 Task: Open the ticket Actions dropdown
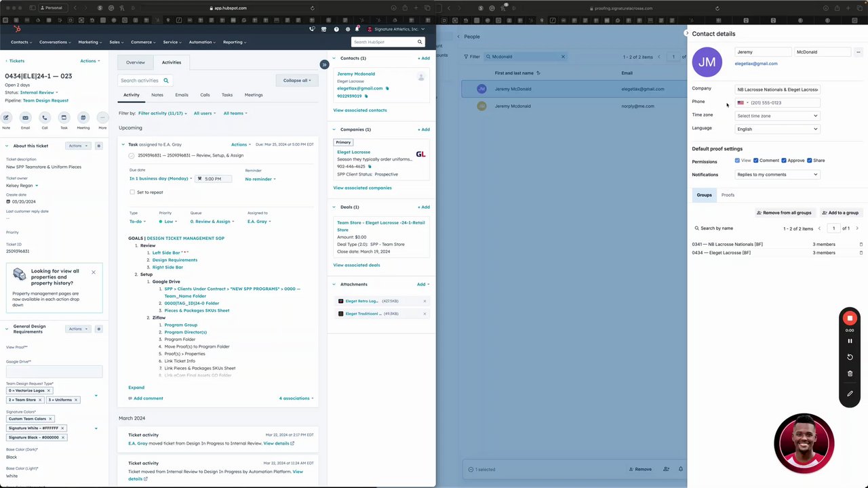pos(90,61)
